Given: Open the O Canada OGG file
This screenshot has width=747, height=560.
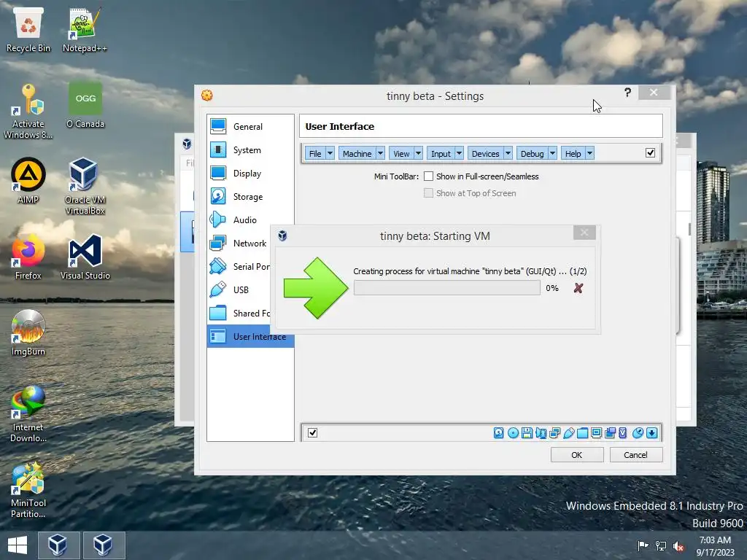Looking at the screenshot, I should point(85,106).
